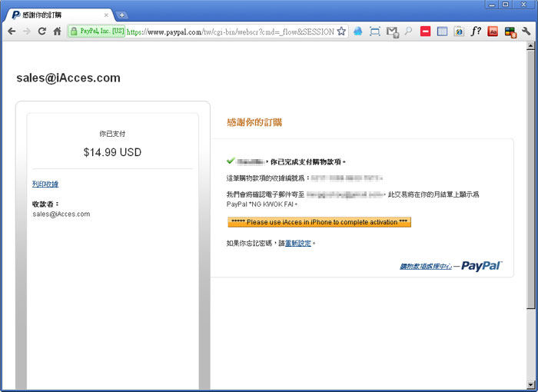
Task: Click the PayPal favicon on the tab
Action: coord(16,15)
